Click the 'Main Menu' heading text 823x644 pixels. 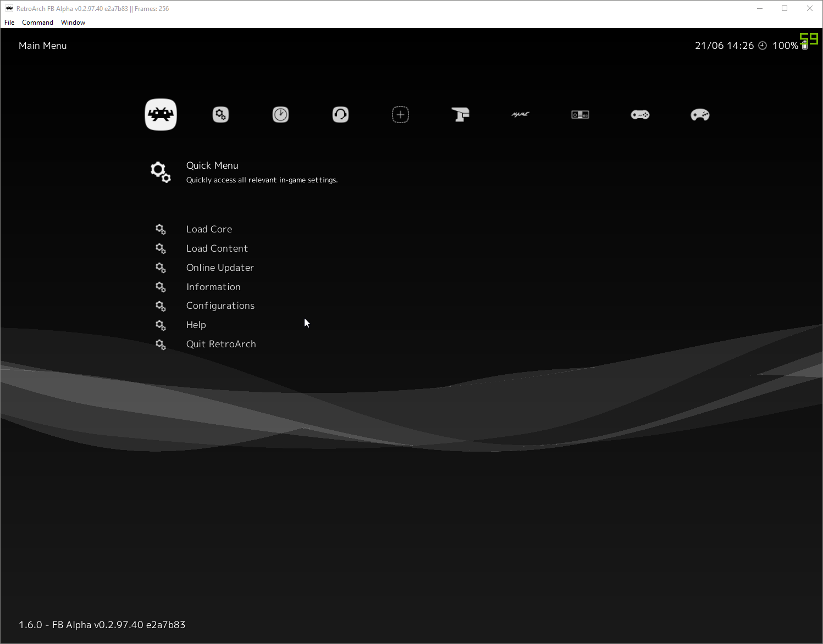coord(42,46)
